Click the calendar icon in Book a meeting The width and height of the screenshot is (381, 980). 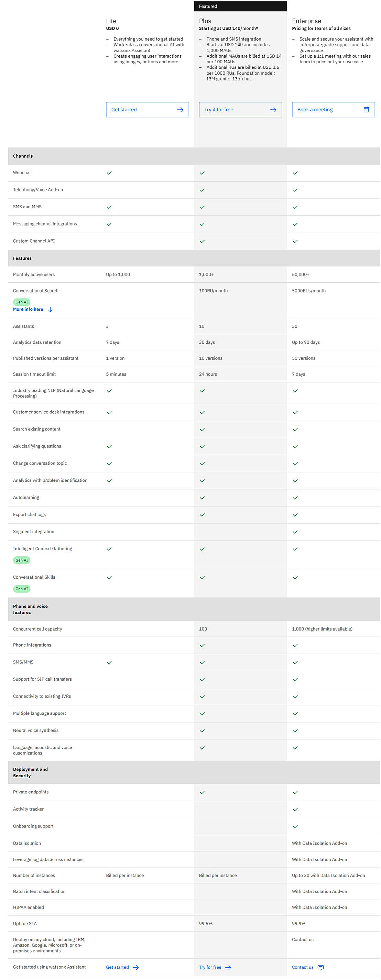366,110
